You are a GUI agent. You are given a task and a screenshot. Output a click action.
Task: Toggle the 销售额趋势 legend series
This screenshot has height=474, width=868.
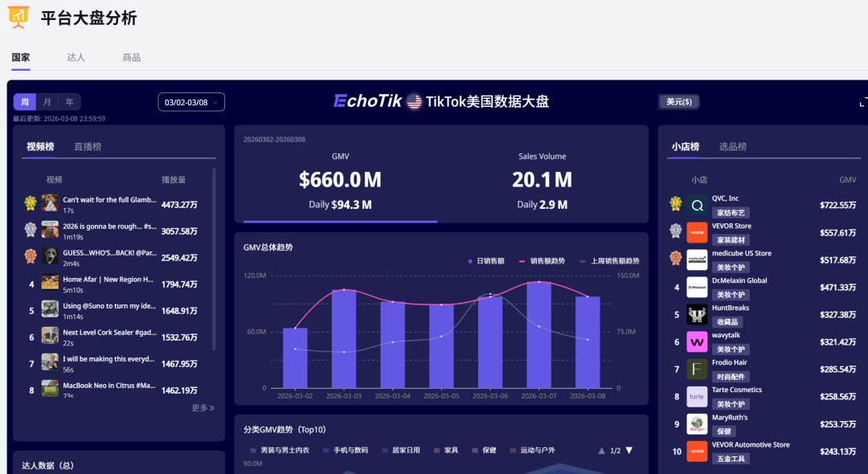(x=542, y=261)
